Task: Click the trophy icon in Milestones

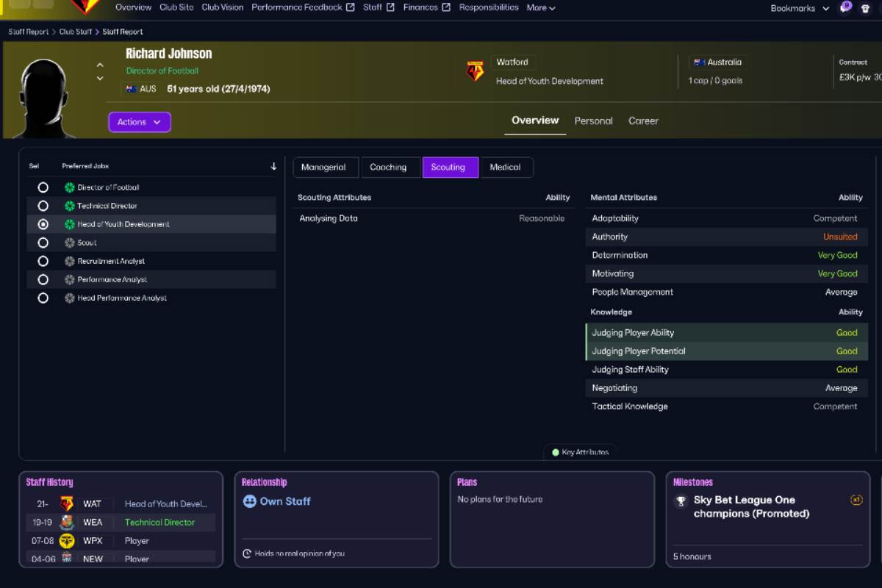Action: tap(681, 501)
